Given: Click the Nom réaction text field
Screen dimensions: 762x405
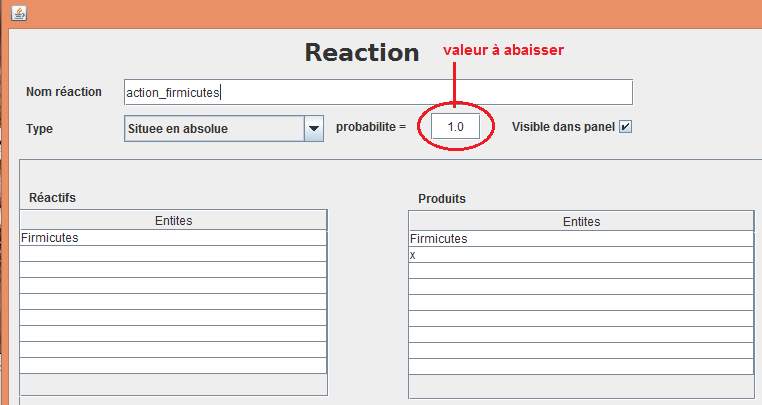Looking at the screenshot, I should coord(378,92).
